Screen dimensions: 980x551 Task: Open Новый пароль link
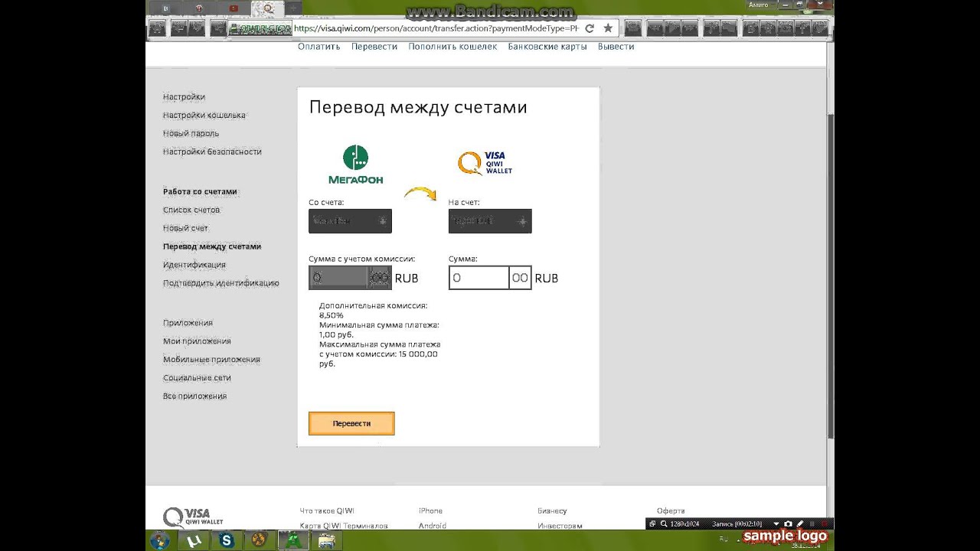tap(191, 134)
